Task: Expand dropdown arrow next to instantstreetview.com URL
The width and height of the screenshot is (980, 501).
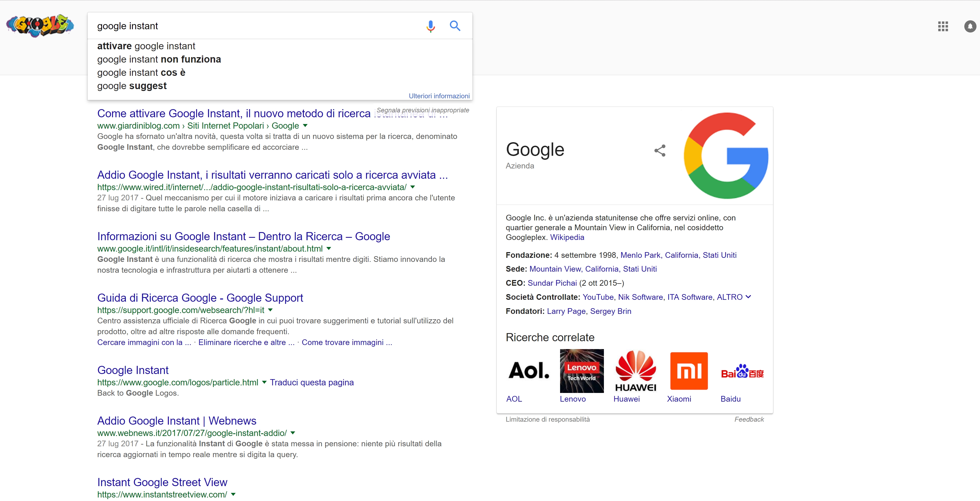Action: [x=233, y=495]
